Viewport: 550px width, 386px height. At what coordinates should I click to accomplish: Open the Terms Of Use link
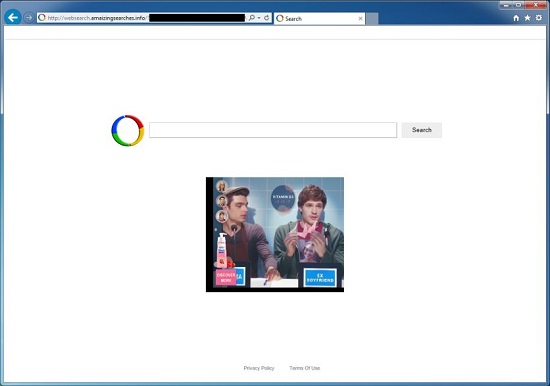tap(304, 368)
